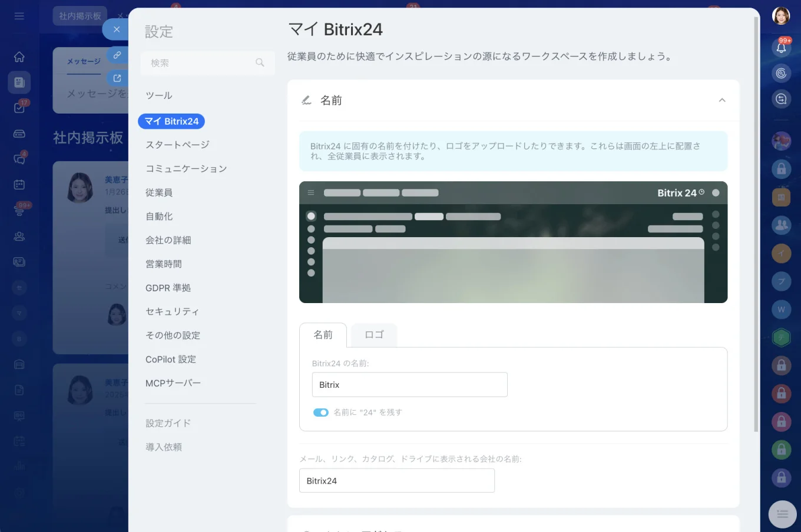The image size is (801, 532).
Task: Click the magnifier icon in the settings search
Action: tap(260, 62)
